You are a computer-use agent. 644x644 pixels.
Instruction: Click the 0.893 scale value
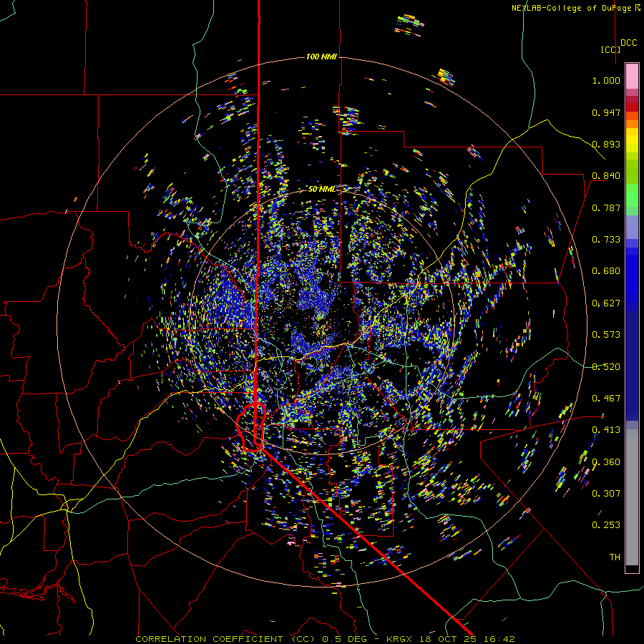(606, 144)
